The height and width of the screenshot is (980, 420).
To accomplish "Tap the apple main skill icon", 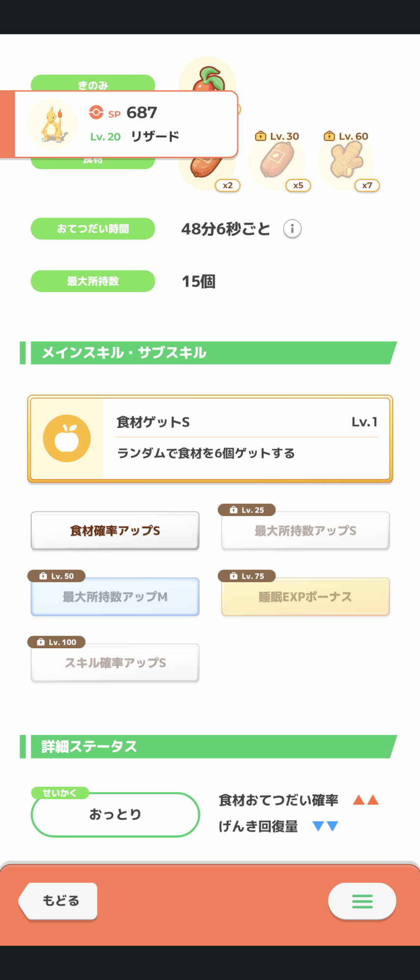I will pyautogui.click(x=67, y=439).
